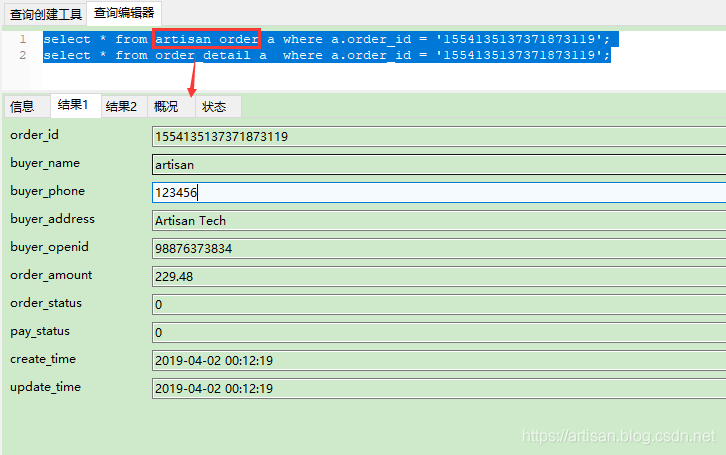This screenshot has width=726, height=455.
Task: Focus the buyer_name field containing artisan
Action: (438, 164)
